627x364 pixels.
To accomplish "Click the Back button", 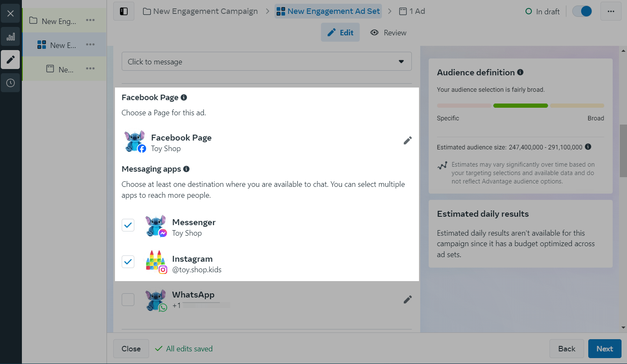I will pyautogui.click(x=566, y=349).
